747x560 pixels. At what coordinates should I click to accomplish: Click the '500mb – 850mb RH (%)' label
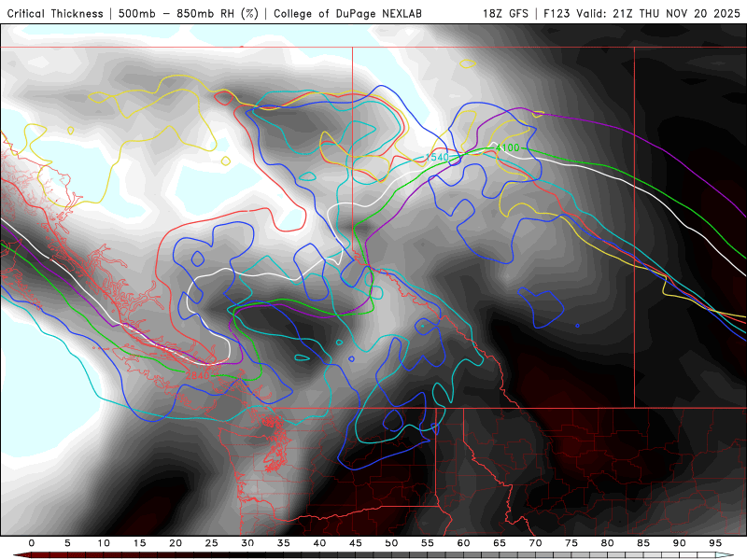point(189,14)
